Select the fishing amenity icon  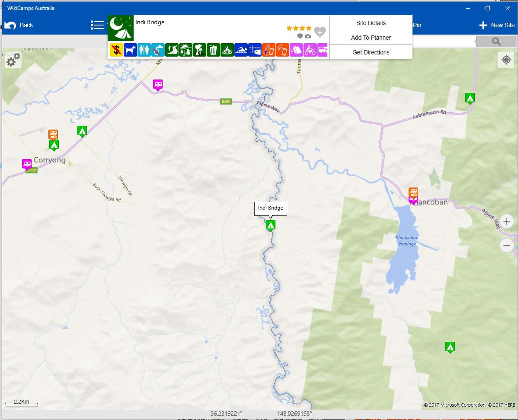point(255,50)
